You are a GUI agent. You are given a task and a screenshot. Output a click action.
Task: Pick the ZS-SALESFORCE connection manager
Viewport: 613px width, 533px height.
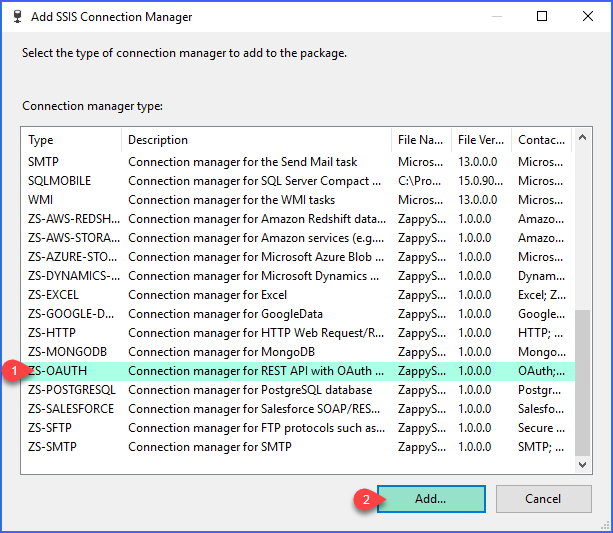(x=298, y=409)
